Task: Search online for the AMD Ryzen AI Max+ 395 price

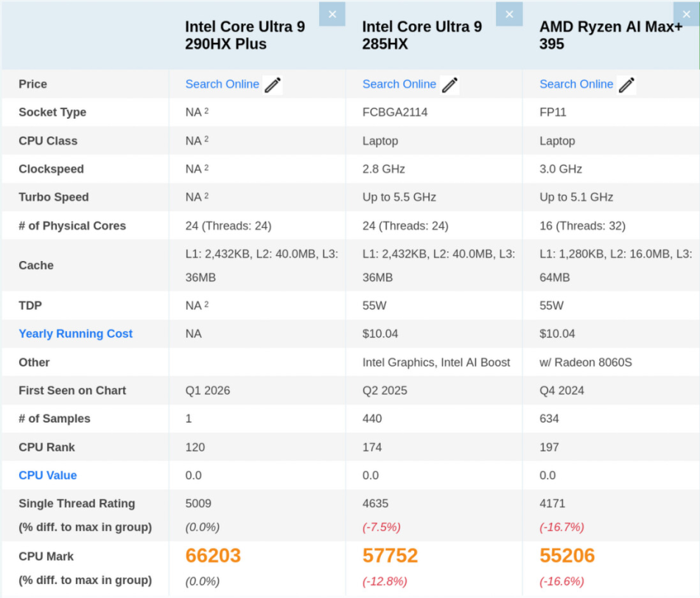Action: click(x=576, y=84)
